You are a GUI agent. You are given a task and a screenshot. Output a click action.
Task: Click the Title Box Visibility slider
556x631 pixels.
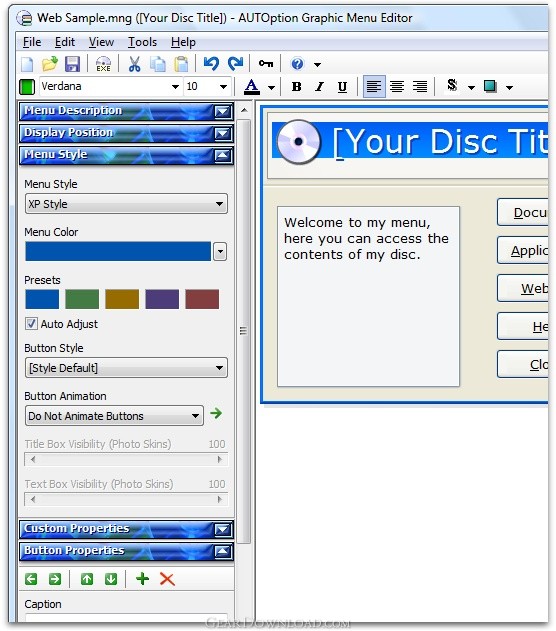[126, 459]
